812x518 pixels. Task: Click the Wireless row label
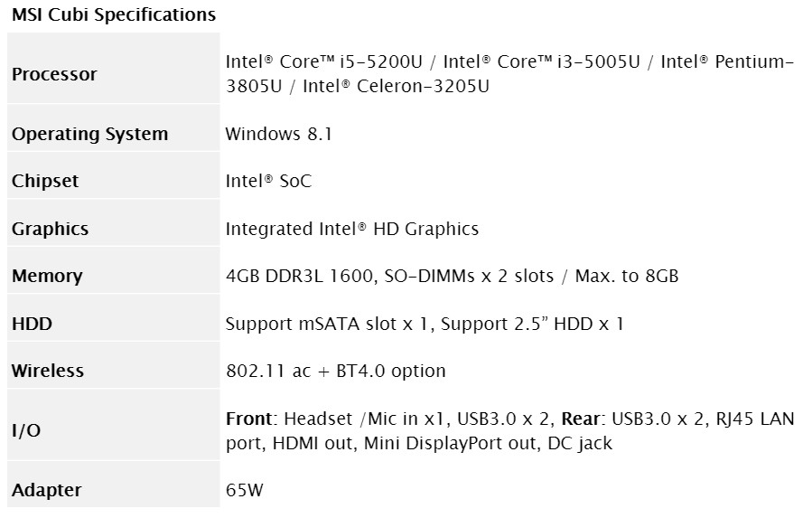48,371
